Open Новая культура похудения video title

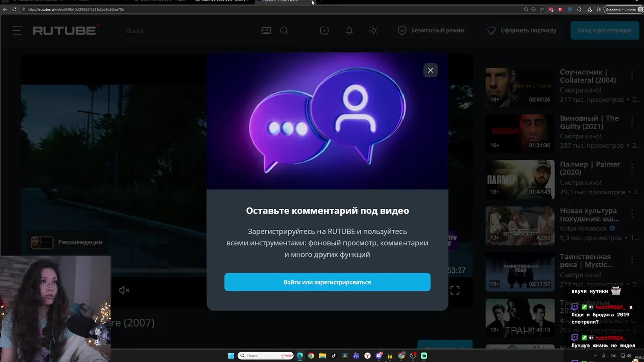(x=589, y=215)
